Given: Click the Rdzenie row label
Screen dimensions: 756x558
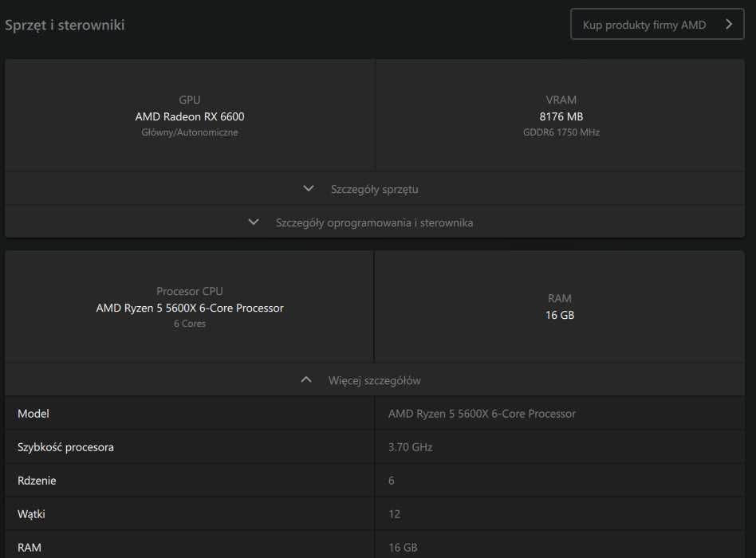Looking at the screenshot, I should tap(37, 481).
